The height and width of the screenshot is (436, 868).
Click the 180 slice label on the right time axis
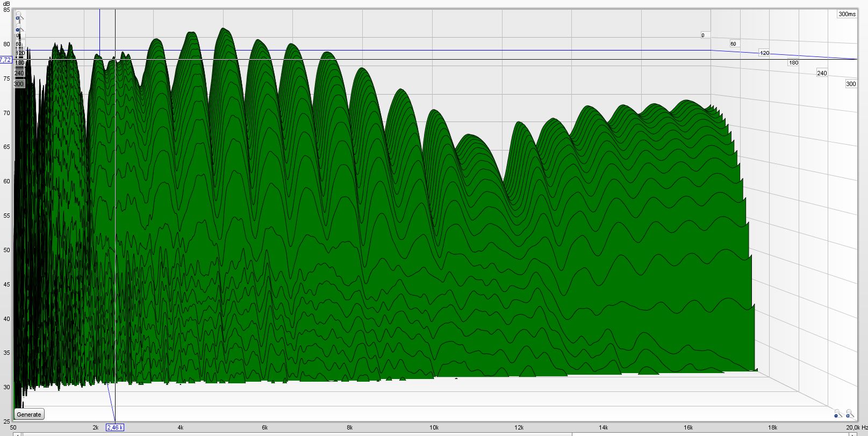pyautogui.click(x=793, y=63)
